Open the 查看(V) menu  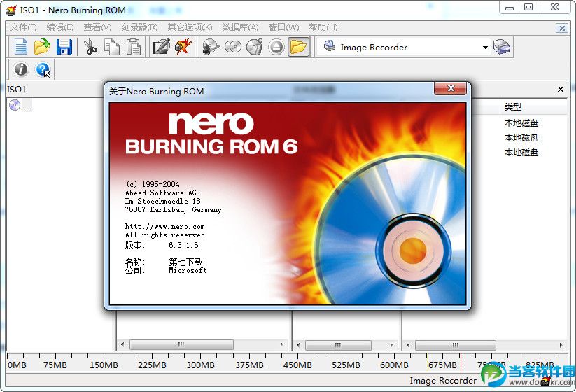pyautogui.click(x=97, y=27)
